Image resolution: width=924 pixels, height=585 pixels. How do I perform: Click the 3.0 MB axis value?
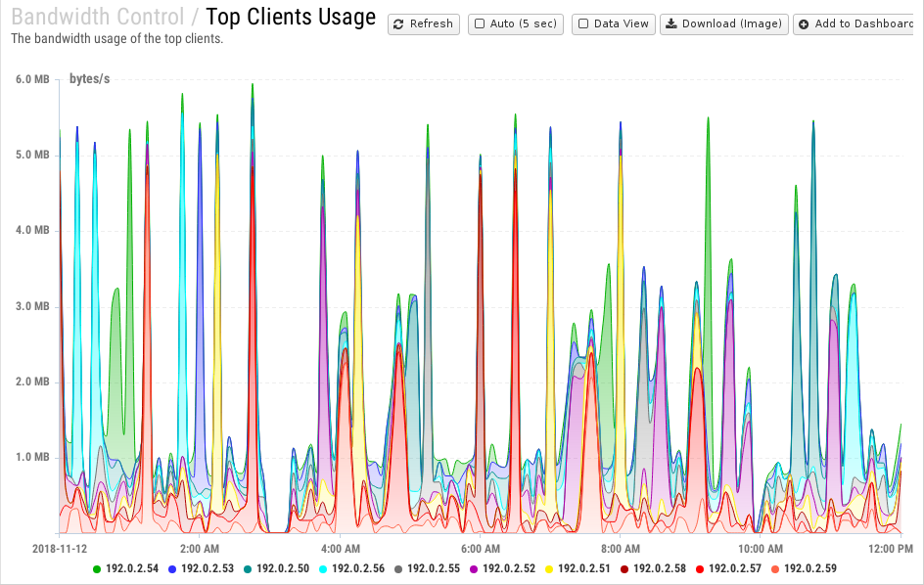tap(32, 306)
